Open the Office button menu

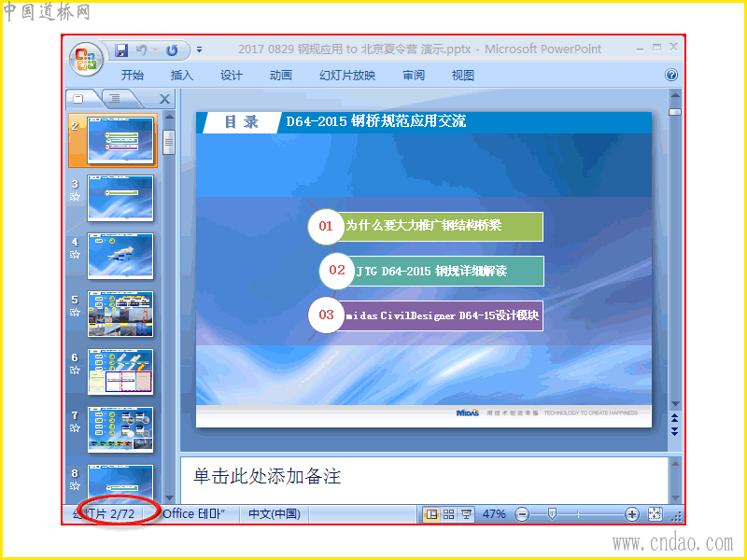tap(86, 59)
